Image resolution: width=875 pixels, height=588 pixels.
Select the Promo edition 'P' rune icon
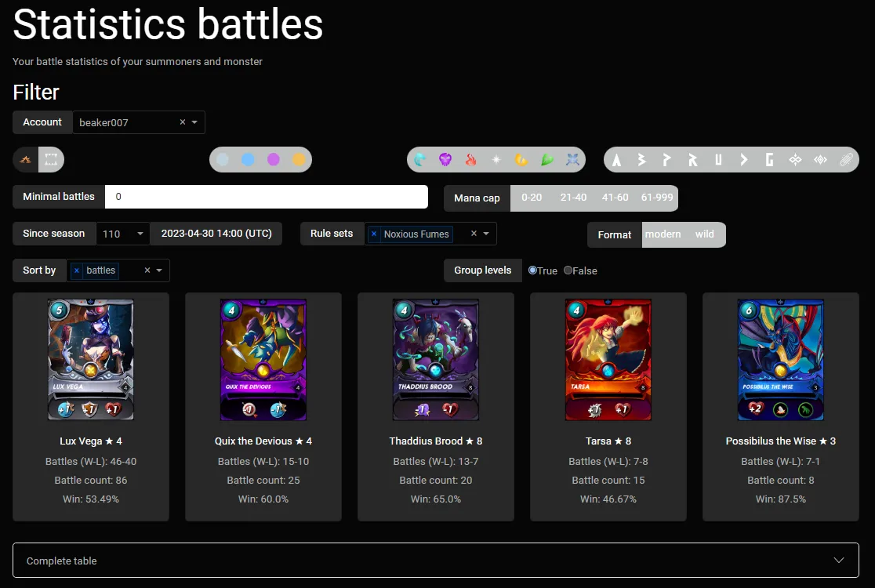coord(667,160)
